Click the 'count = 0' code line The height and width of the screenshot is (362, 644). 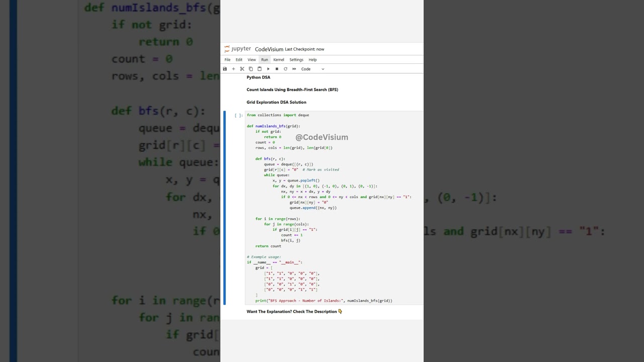point(265,142)
